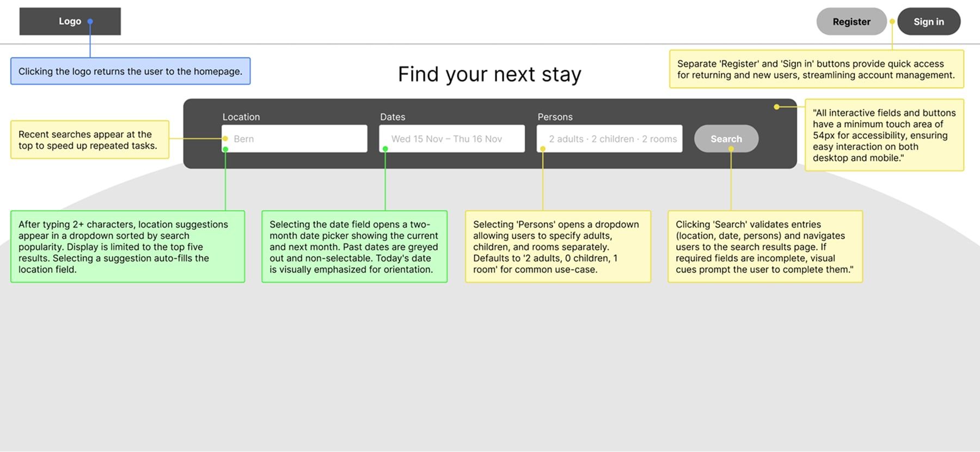The height and width of the screenshot is (452, 980).
Task: Select the green date picker note
Action: (354, 247)
